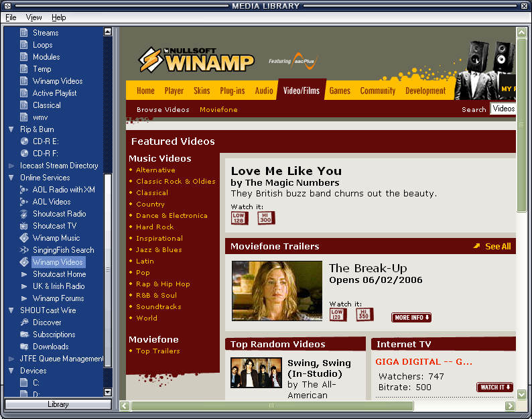The height and width of the screenshot is (419, 532).
Task: Click the sidebar scroll-down arrow
Action: pyautogui.click(x=108, y=392)
